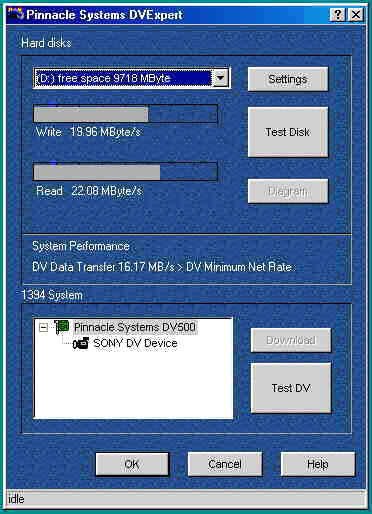Cancel the DVExpert dialog
Image resolution: width=372 pixels, height=514 pixels.
(225, 464)
